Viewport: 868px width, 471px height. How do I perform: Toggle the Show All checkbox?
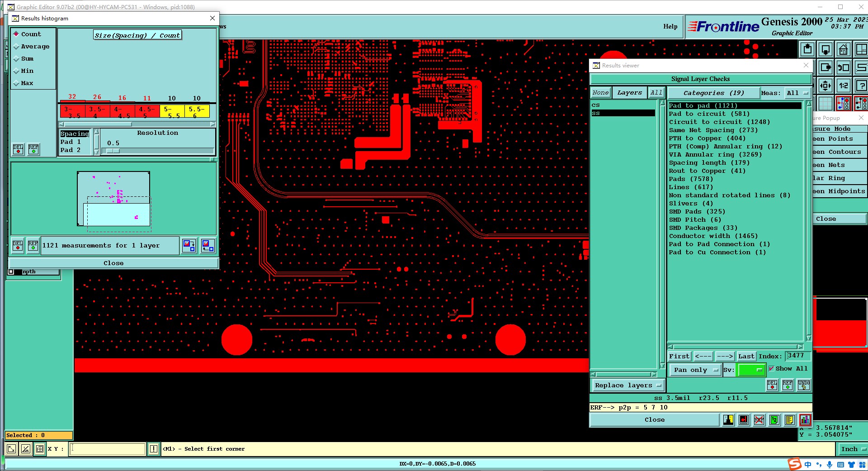[x=771, y=368]
